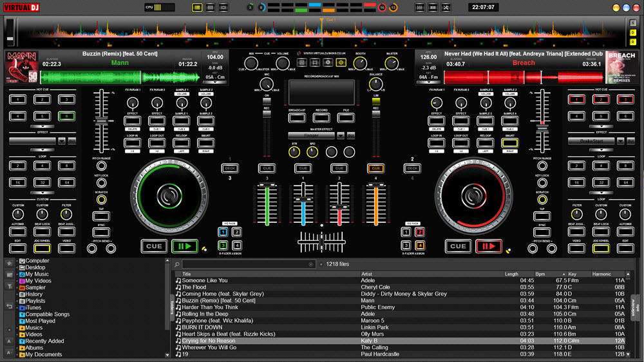Open the Master Effect dropdown arrow
Screen dimensions: 644x362
tap(341, 135)
